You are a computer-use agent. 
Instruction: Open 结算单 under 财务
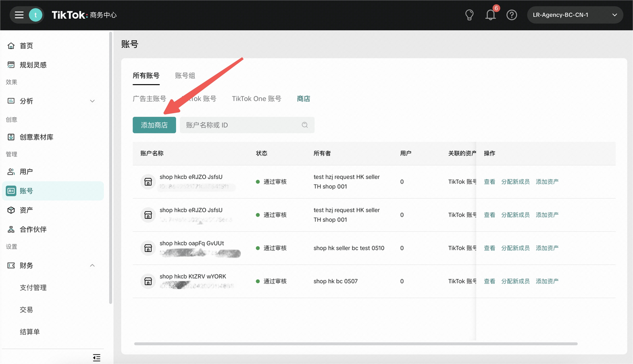(30, 332)
